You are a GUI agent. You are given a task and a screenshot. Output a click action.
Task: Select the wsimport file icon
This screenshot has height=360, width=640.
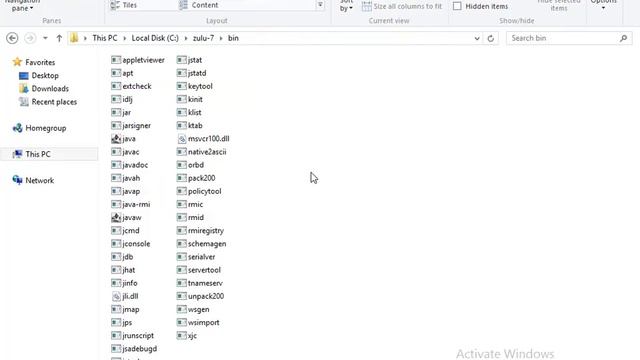click(x=182, y=322)
